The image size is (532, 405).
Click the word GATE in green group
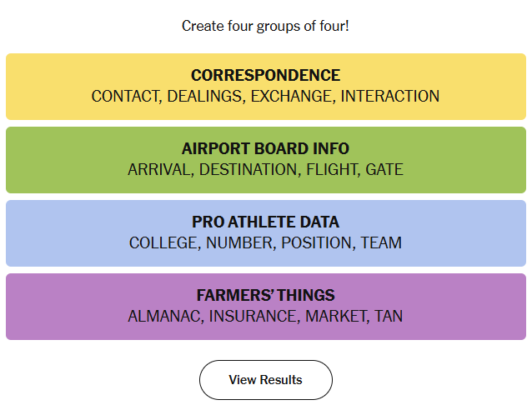pyautogui.click(x=384, y=170)
